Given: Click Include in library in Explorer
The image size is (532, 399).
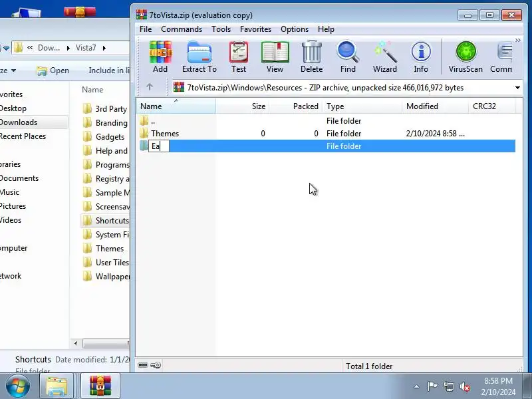Looking at the screenshot, I should coord(109,70).
